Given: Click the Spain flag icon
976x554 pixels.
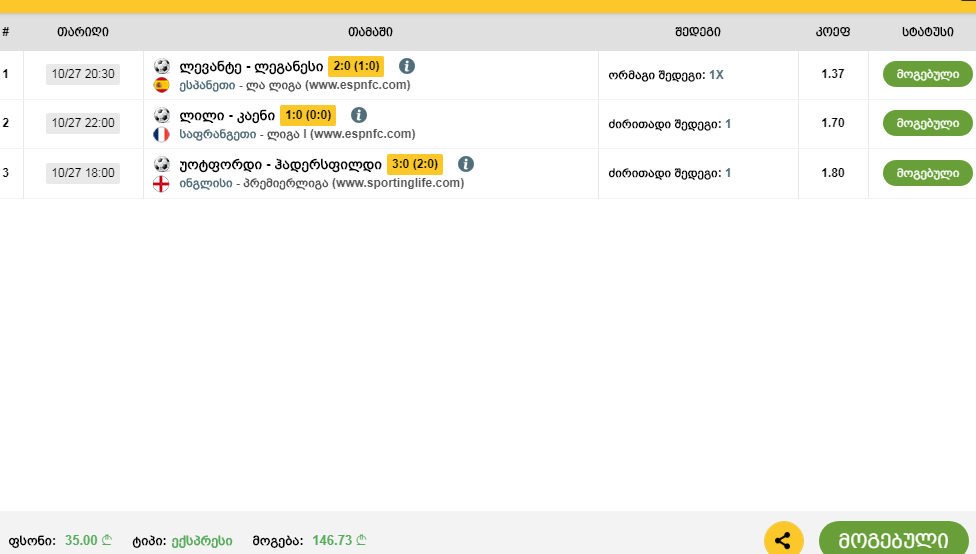Looking at the screenshot, I should coord(161,85).
